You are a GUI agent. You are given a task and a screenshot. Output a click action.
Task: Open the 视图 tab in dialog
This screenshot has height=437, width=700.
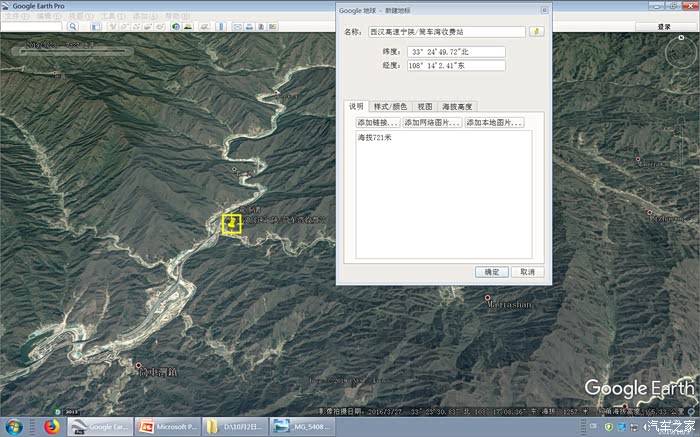(x=425, y=106)
